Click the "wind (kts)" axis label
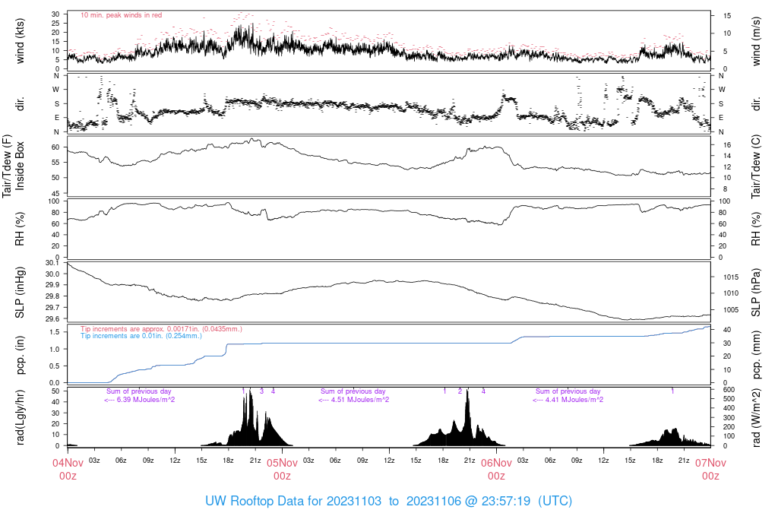Image resolution: width=778 pixels, height=532 pixels. point(20,41)
